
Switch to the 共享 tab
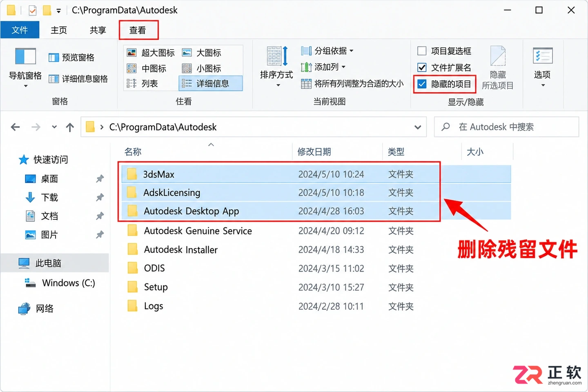coord(98,30)
